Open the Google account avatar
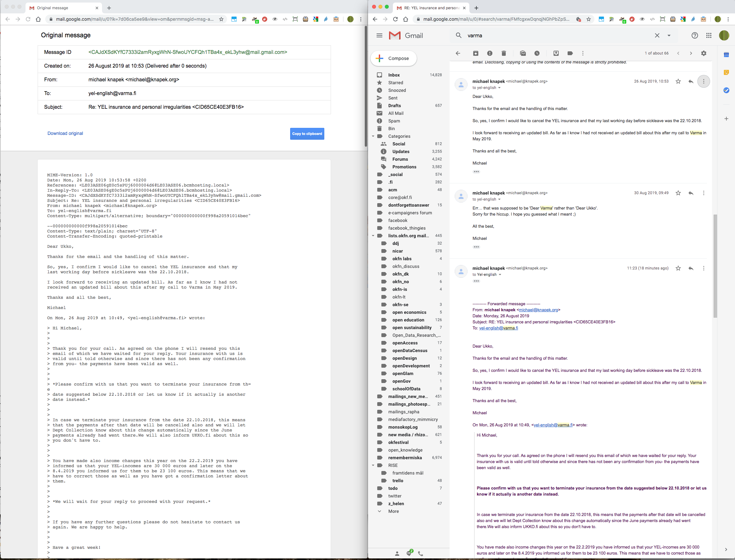The image size is (735, 560). (x=724, y=35)
